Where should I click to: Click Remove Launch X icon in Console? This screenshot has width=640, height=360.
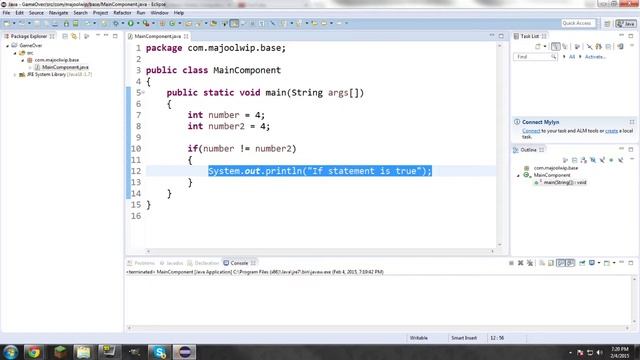coord(521,263)
